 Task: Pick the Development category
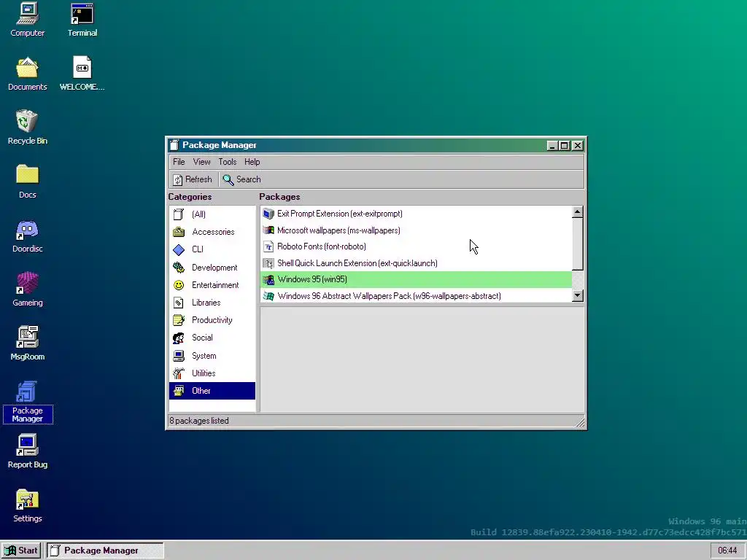pos(212,267)
